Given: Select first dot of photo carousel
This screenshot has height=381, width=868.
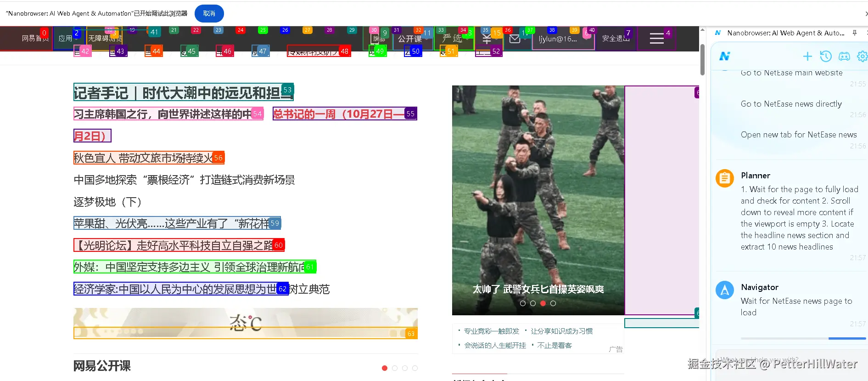Looking at the screenshot, I should pyautogui.click(x=523, y=303).
